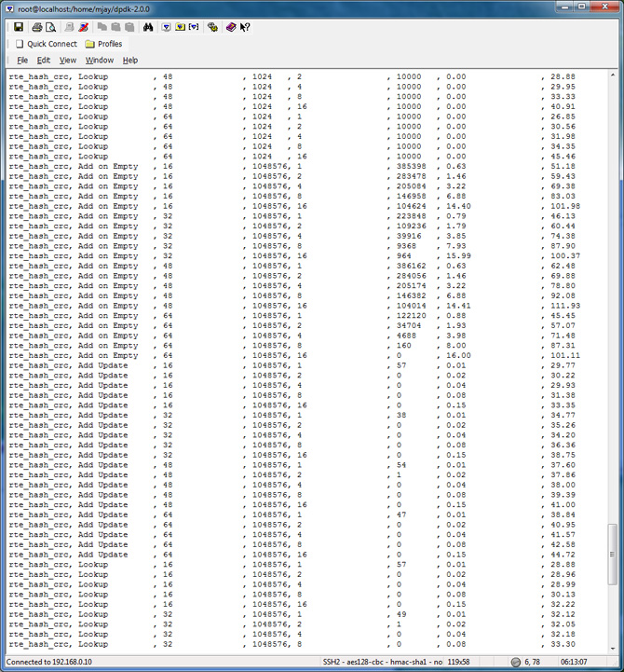Click the Save floppy disk icon
The image size is (624, 672).
click(19, 27)
